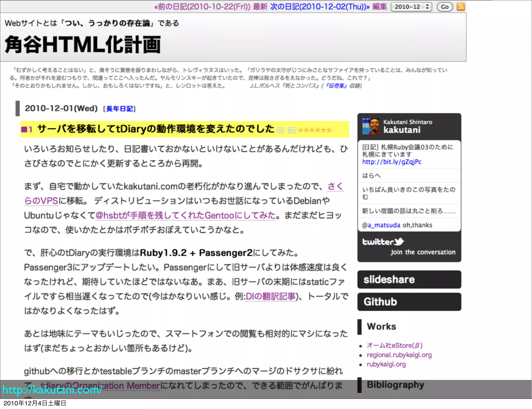
Task: Click the orange RSS feed icon
Action: (x=461, y=7)
